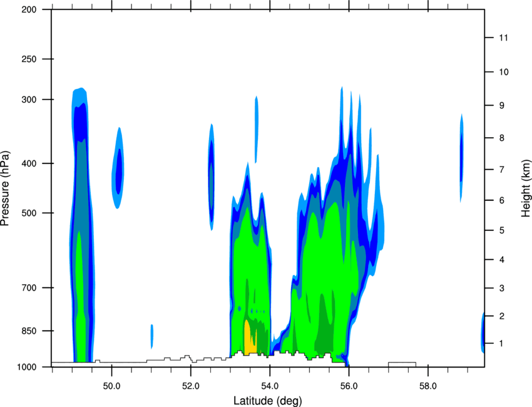532x407 pixels.
Task: Click the 'Latitude (deg)' axis title
Action: (267, 401)
